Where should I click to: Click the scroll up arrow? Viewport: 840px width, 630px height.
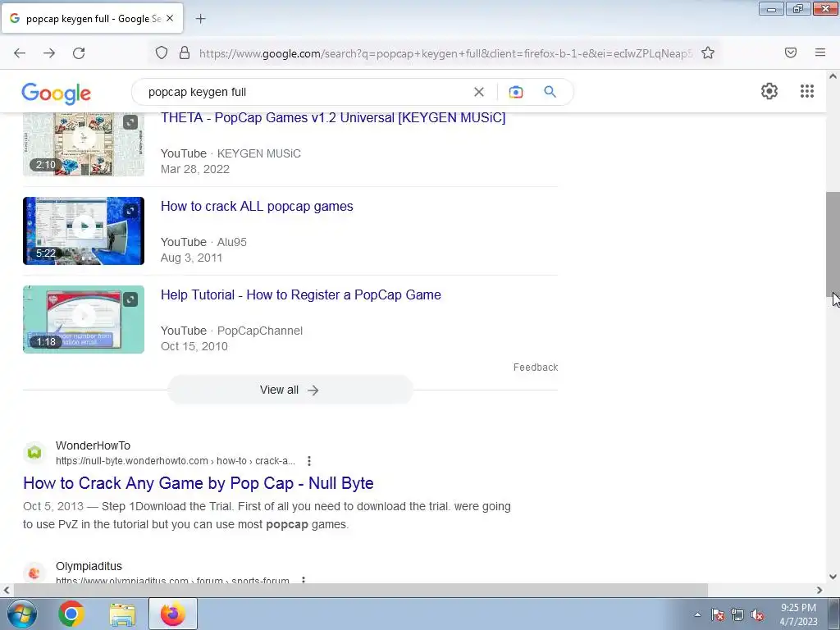[833, 76]
